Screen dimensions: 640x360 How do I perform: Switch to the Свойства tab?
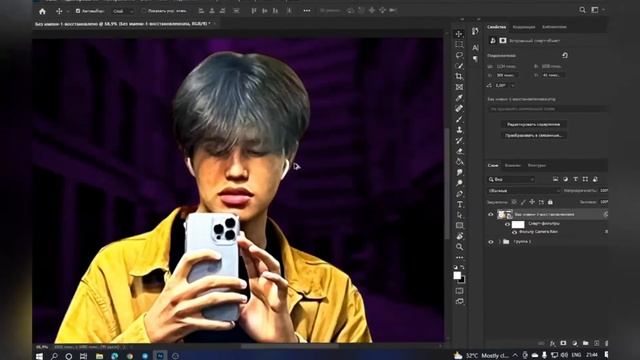coord(496,27)
